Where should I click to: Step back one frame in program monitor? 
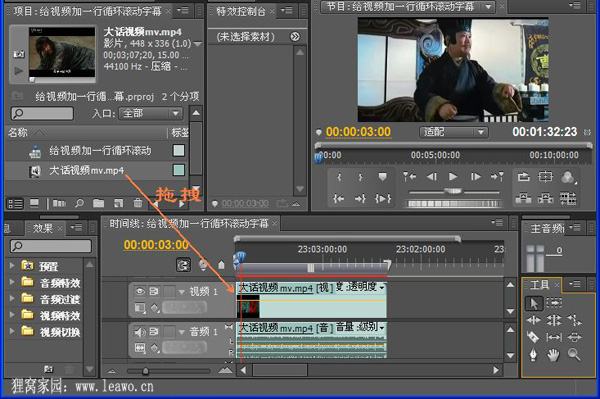pyautogui.click(x=432, y=177)
